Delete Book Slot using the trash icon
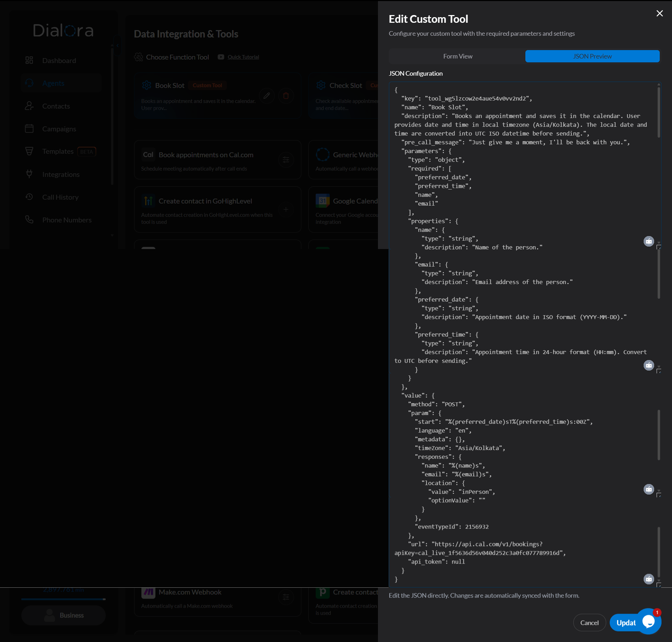The height and width of the screenshot is (642, 672). 286,96
